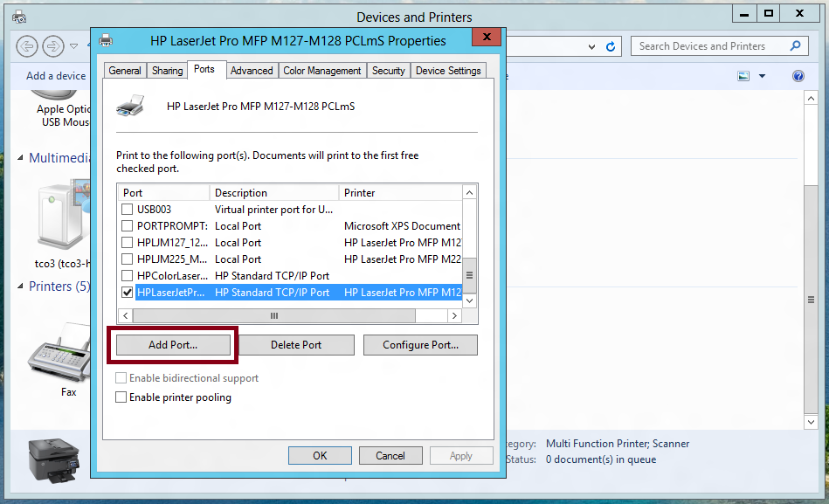
Task: Click '0 document(s) in queue' status text
Action: tap(601, 459)
